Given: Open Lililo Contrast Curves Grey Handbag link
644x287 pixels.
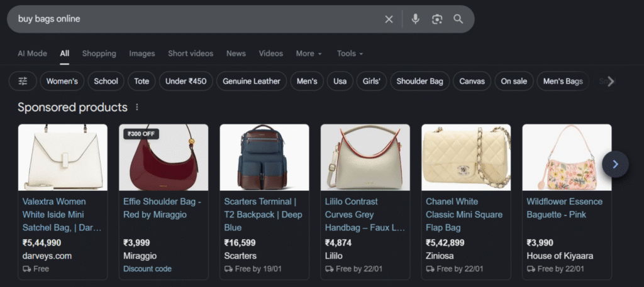Looking at the screenshot, I should (365, 215).
